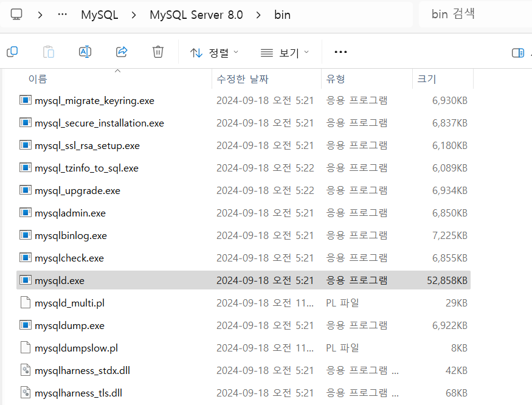Click the bin breadcrumb segment
Image resolution: width=532 pixels, height=405 pixels.
(x=282, y=15)
